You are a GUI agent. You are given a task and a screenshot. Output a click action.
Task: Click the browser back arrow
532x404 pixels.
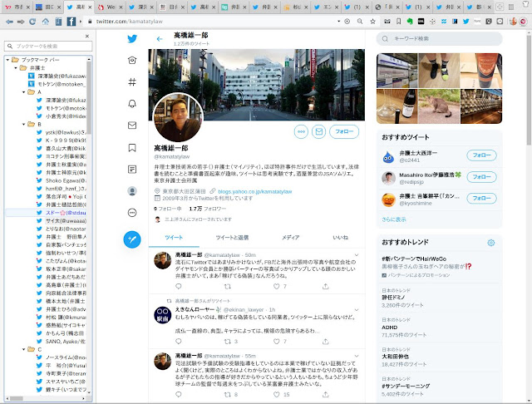tap(9, 22)
